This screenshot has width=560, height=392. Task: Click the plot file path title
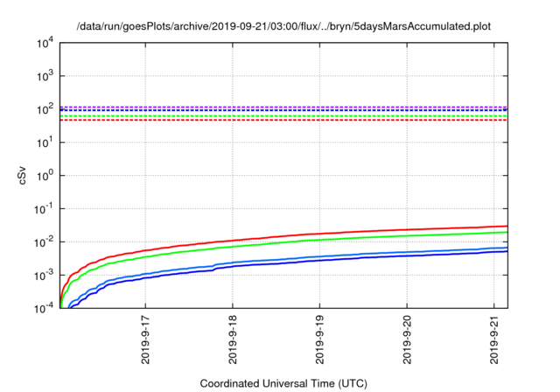(x=283, y=26)
